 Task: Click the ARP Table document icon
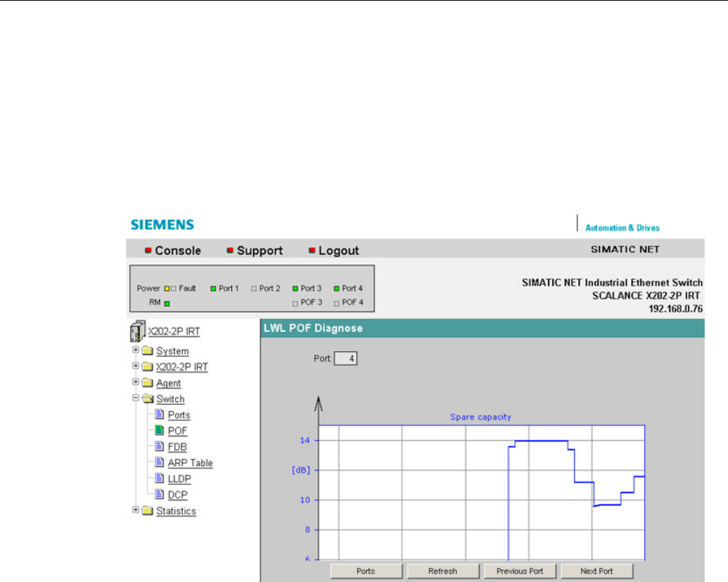161,463
